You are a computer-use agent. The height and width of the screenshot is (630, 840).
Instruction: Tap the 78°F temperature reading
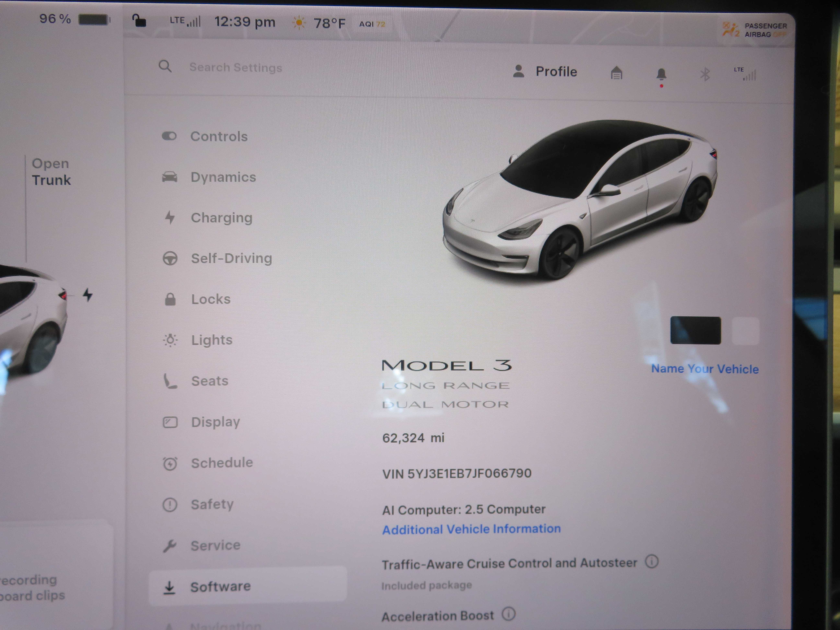(x=329, y=23)
